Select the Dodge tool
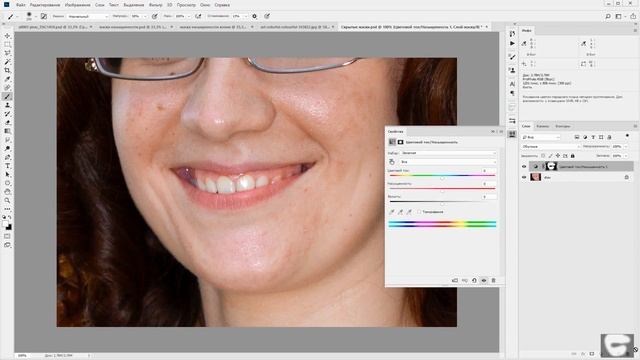Image resolution: width=640 pixels, height=360 pixels. 7,148
